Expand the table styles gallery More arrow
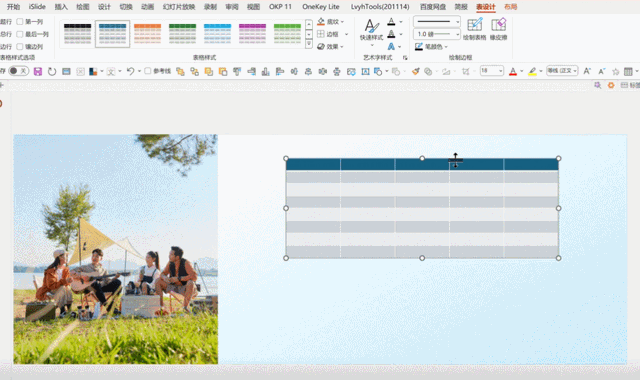 [x=309, y=44]
